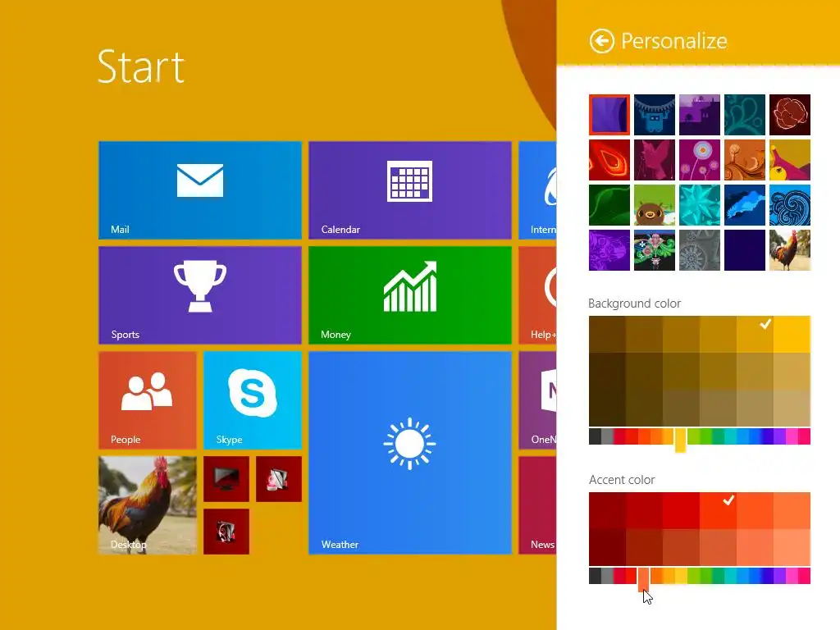Choose the blue paint splash background
The width and height of the screenshot is (840, 630).
(745, 205)
